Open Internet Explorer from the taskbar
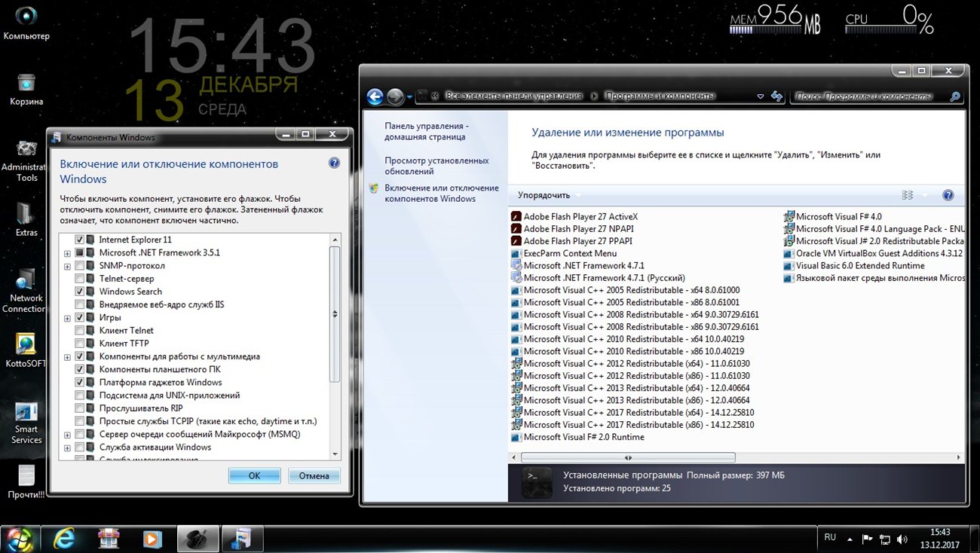Image resolution: width=980 pixels, height=553 pixels. tap(65, 538)
